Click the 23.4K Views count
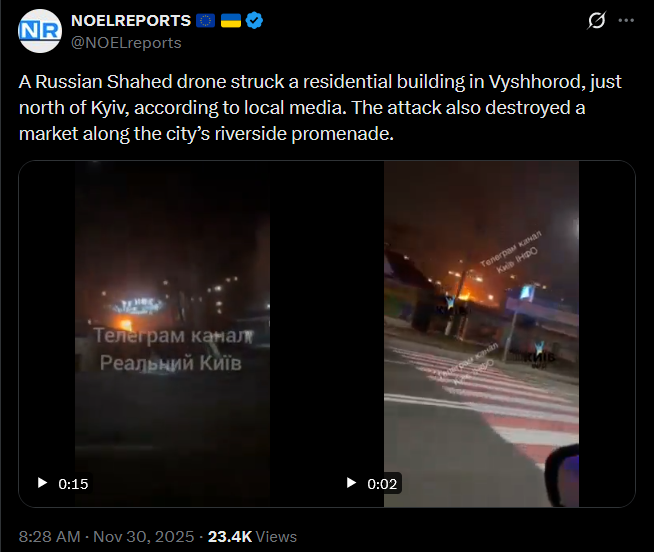 pyautogui.click(x=252, y=537)
